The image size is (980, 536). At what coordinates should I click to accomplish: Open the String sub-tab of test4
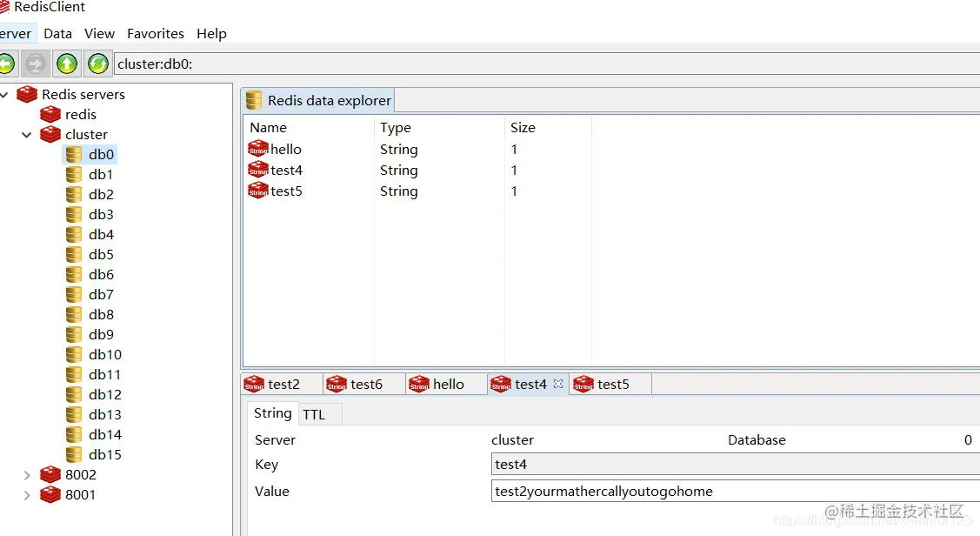[x=272, y=413]
